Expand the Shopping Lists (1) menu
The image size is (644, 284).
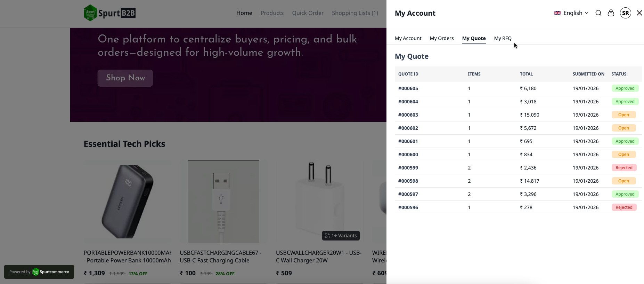355,13
